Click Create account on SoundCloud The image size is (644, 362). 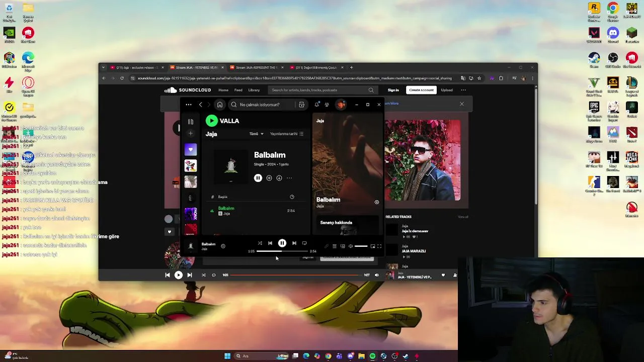pyautogui.click(x=421, y=90)
